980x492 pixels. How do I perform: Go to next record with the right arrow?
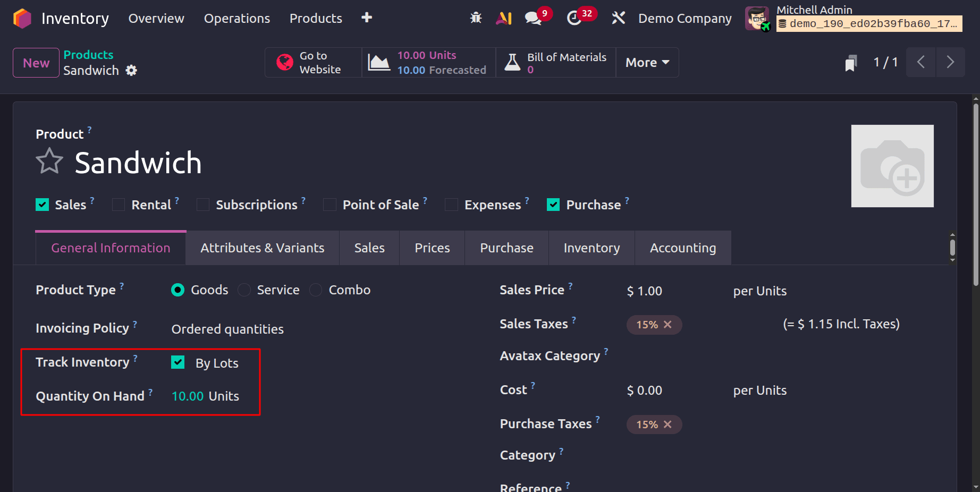click(x=950, y=62)
